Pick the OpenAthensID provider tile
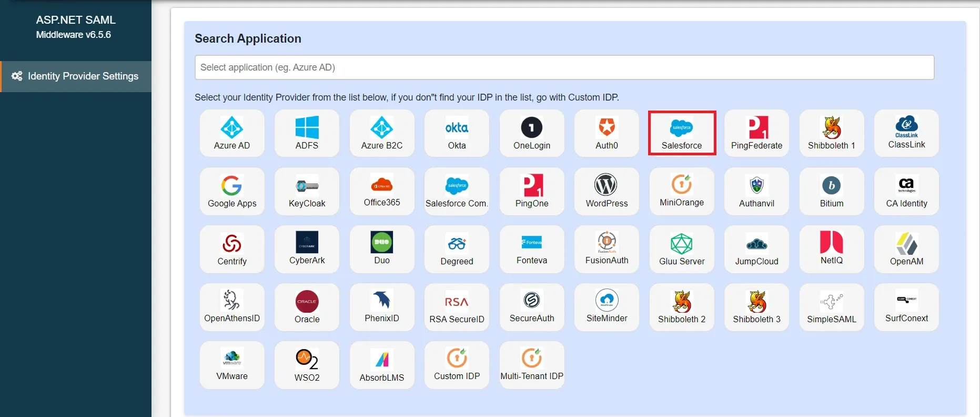This screenshot has height=417, width=980. click(232, 307)
